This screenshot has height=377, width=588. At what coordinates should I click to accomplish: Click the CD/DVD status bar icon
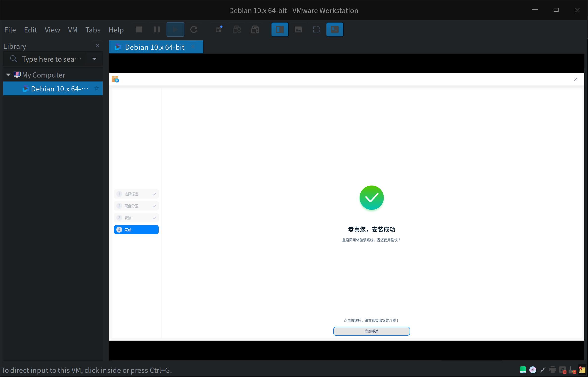pos(533,370)
